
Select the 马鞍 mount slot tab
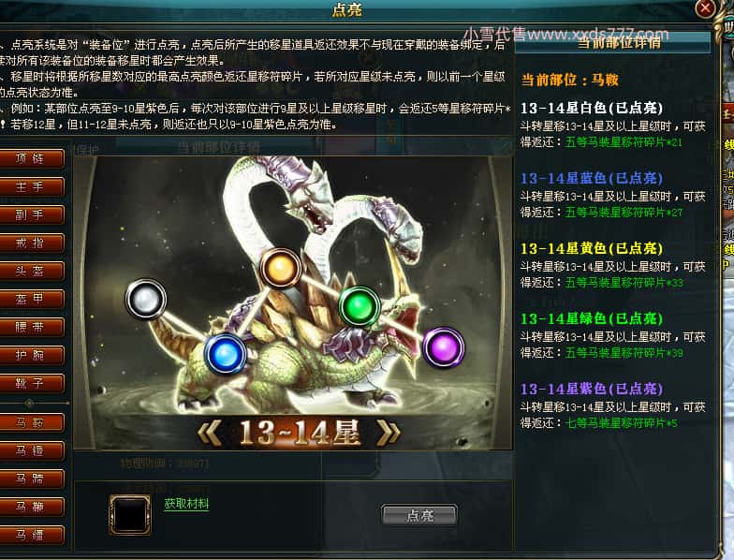click(30, 423)
